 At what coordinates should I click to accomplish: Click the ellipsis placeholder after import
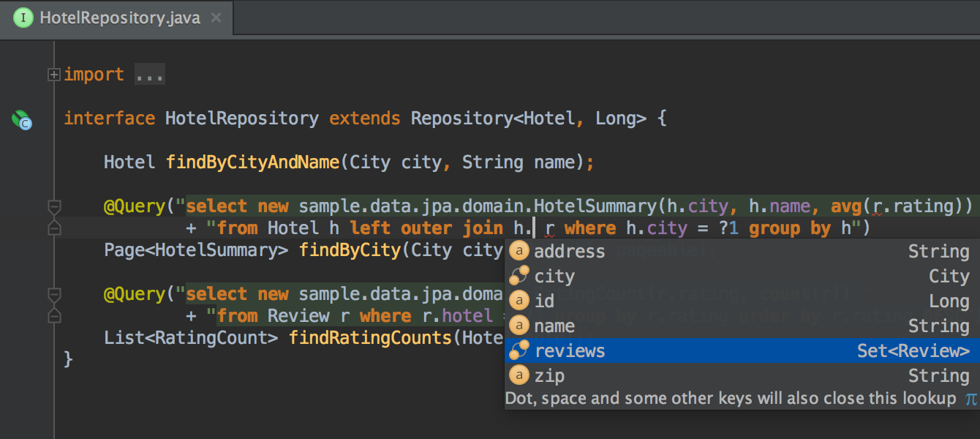pos(148,74)
